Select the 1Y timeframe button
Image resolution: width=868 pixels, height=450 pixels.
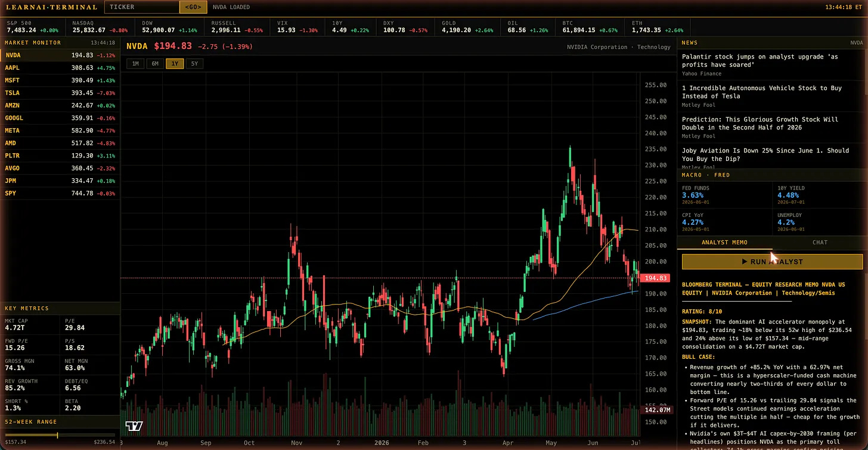click(175, 63)
